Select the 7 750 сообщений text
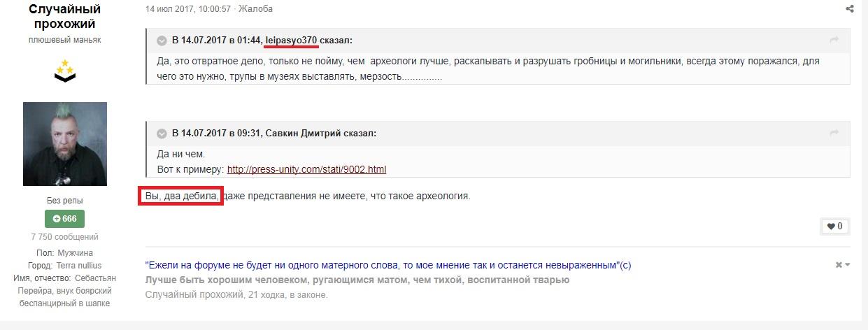The width and height of the screenshot is (868, 330). coord(64,237)
